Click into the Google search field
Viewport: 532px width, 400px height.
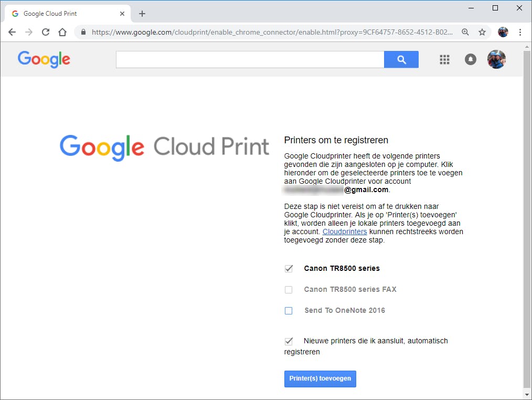250,60
